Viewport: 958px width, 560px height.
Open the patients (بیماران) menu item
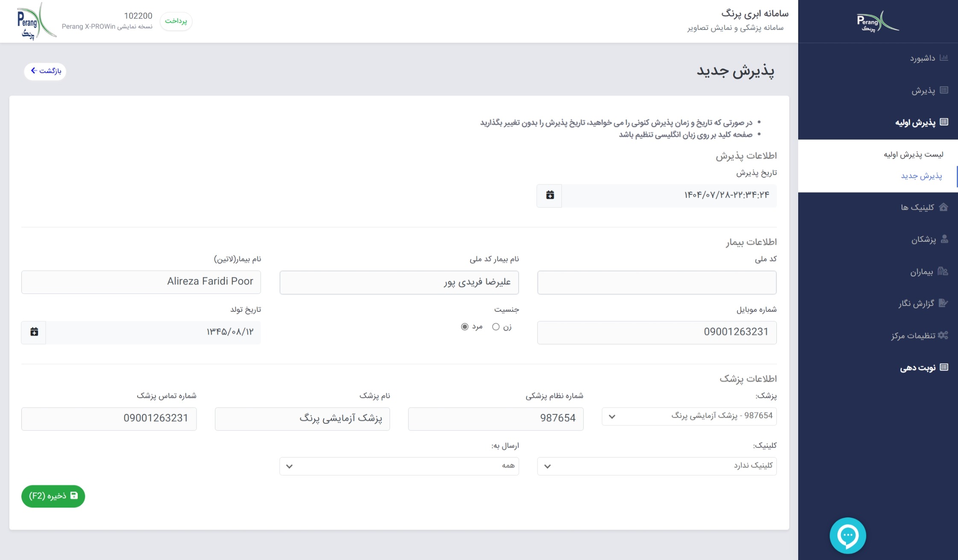tap(922, 272)
